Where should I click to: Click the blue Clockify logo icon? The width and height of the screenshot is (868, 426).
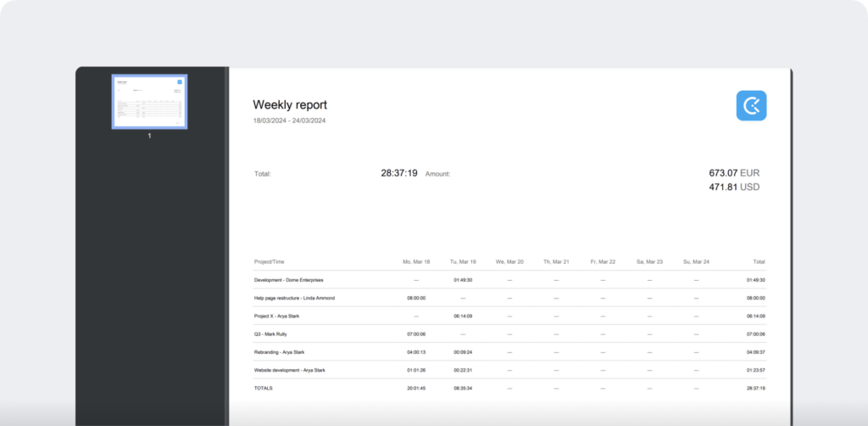point(751,105)
